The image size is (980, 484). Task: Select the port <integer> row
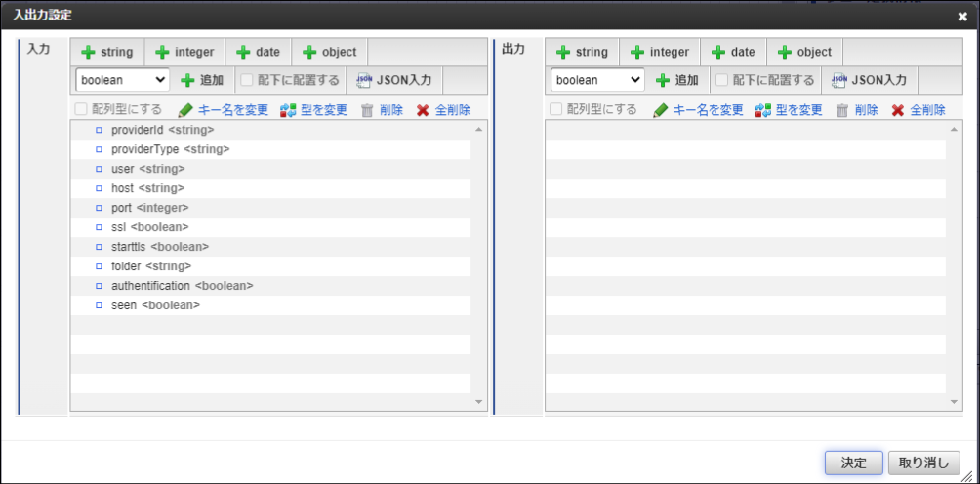coord(270,208)
